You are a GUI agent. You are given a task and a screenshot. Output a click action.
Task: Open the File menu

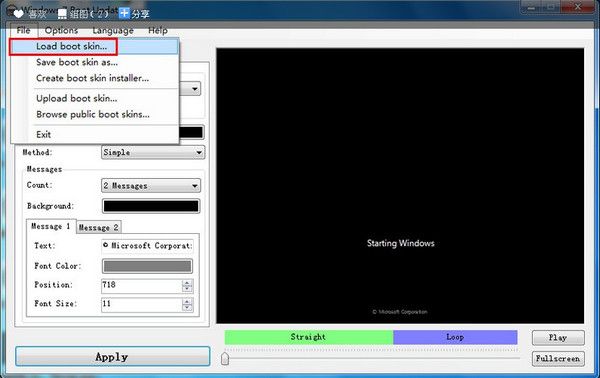23,30
